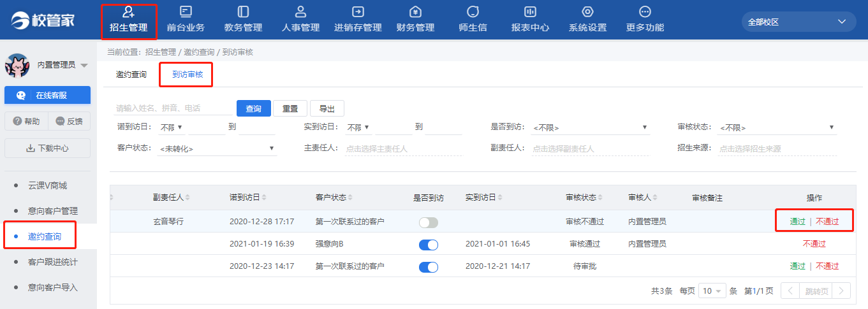Click 通过 for the 待审批 row
This screenshot has width=868, height=309.
tap(798, 266)
